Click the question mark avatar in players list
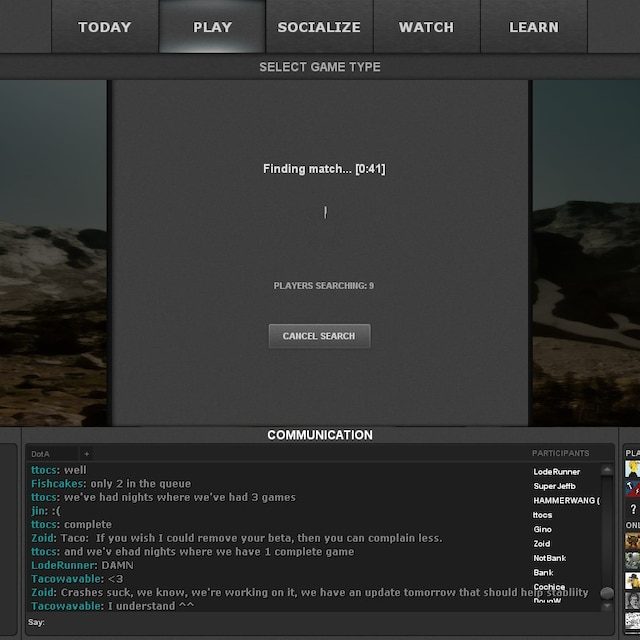Viewport: 640px width, 640px height. click(632, 509)
